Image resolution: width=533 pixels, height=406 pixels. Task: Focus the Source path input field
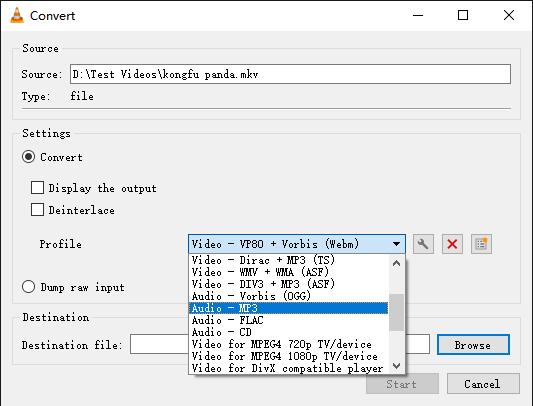290,74
